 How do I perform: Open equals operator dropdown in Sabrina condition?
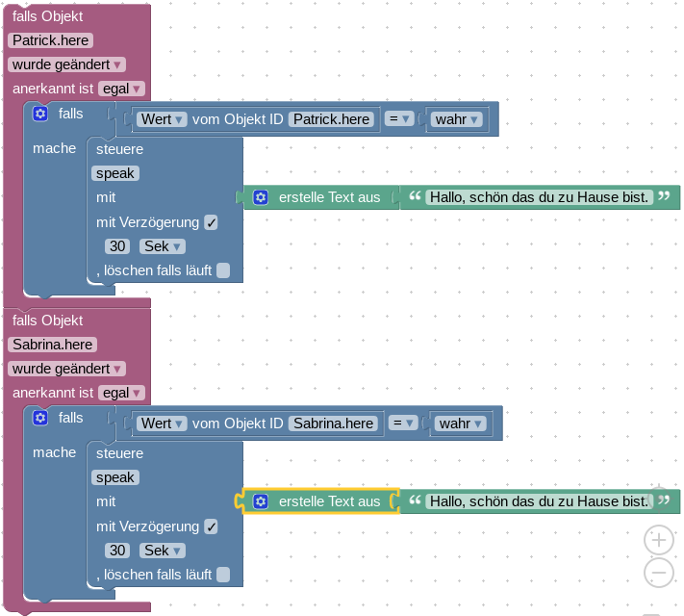(x=403, y=423)
